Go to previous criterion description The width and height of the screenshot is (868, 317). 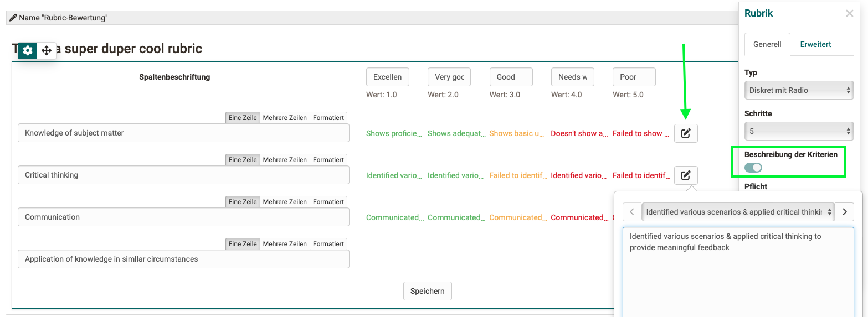632,212
